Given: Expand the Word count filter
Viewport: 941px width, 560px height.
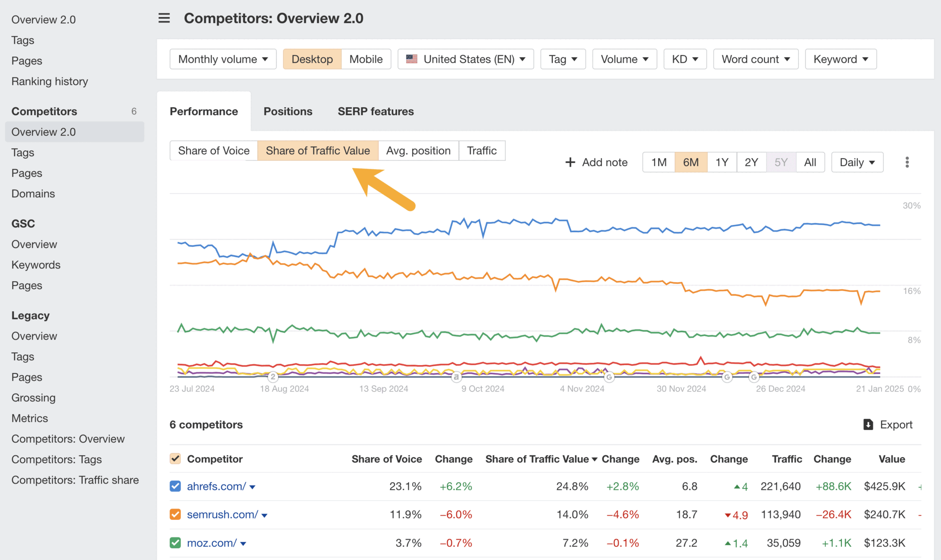Looking at the screenshot, I should tap(755, 59).
